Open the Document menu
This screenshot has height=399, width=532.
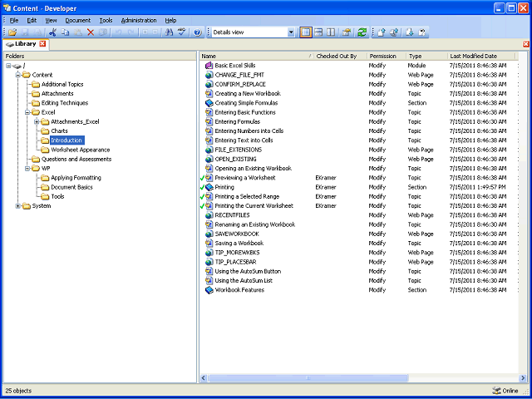pyautogui.click(x=77, y=20)
